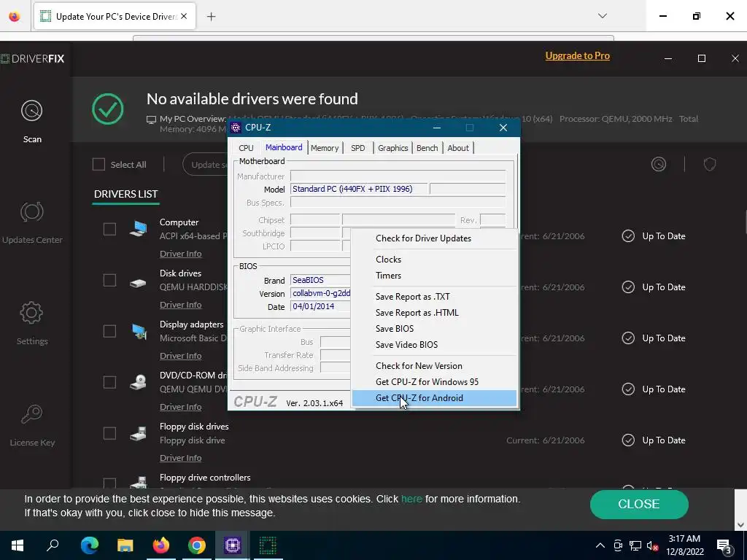Open File Explorer from taskbar
Screen dimensions: 747x560
tap(125, 545)
